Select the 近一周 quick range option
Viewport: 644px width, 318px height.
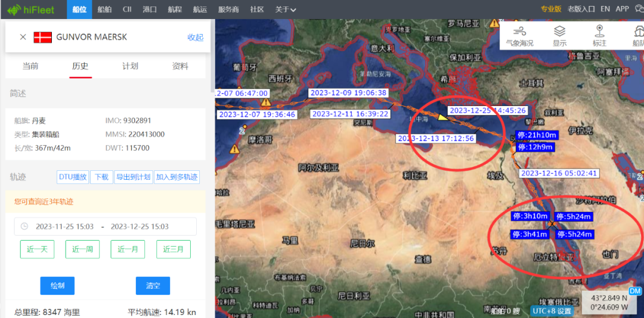point(82,249)
